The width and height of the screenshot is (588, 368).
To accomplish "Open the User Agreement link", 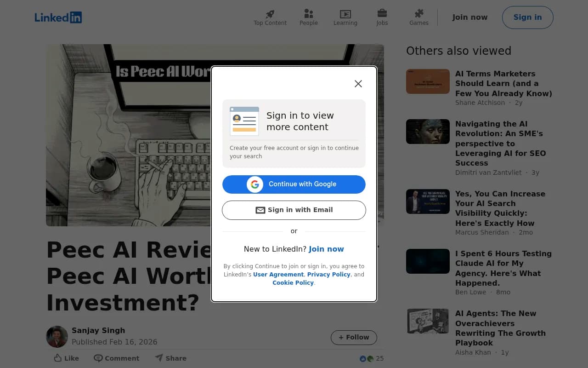I will point(278,275).
